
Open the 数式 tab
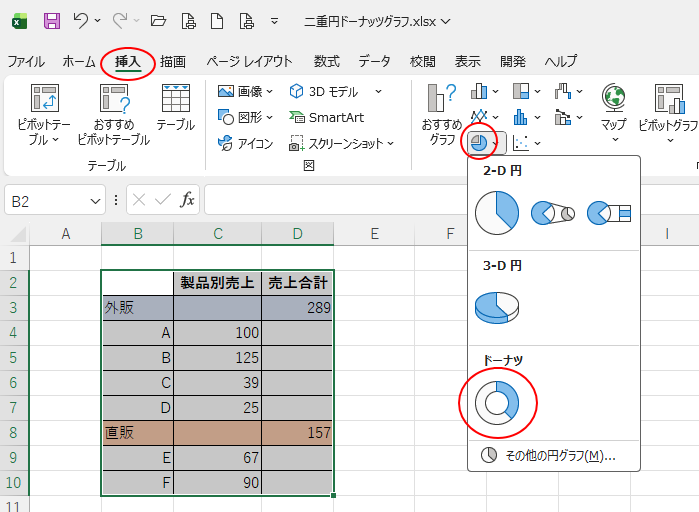[327, 61]
